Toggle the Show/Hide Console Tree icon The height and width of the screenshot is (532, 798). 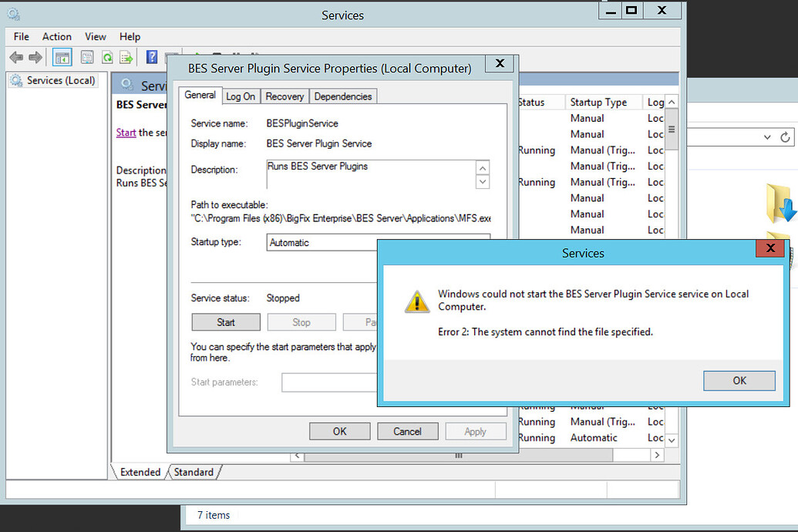pos(62,56)
